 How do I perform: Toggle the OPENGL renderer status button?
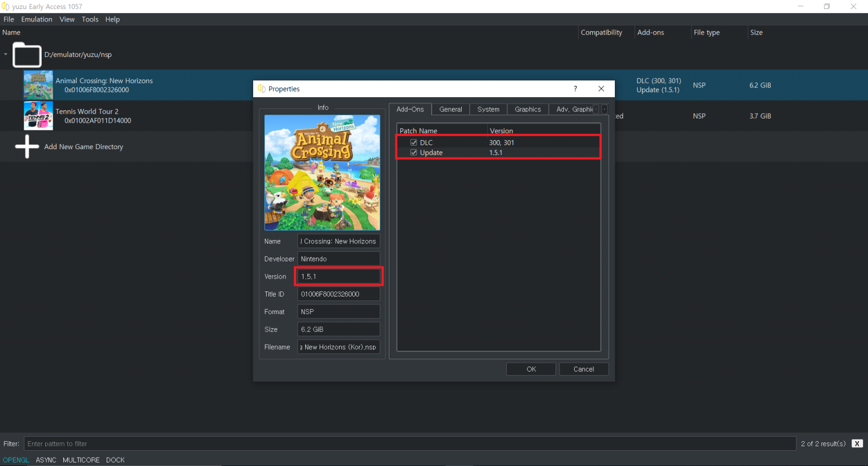[16, 460]
